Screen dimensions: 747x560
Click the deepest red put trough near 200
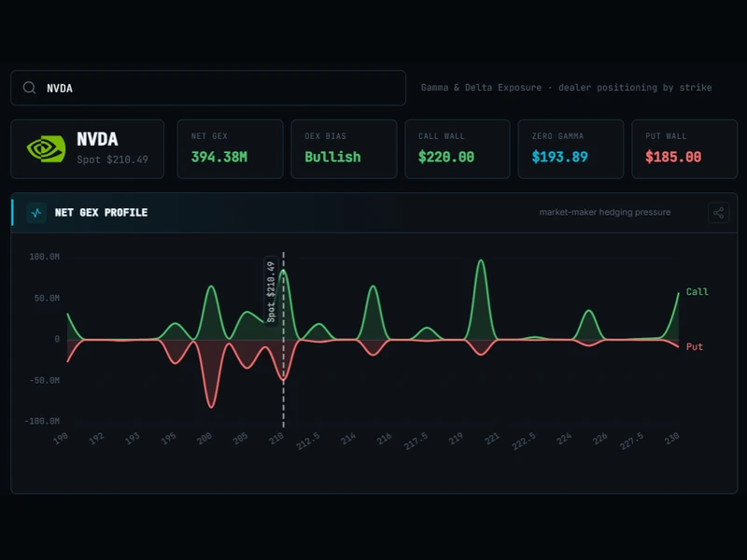[x=212, y=407]
